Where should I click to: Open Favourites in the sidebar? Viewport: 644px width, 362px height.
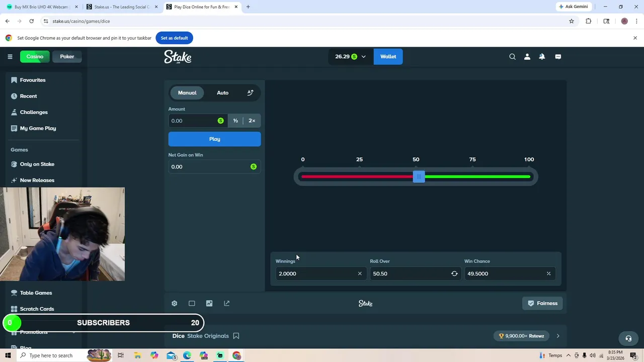[x=33, y=80]
